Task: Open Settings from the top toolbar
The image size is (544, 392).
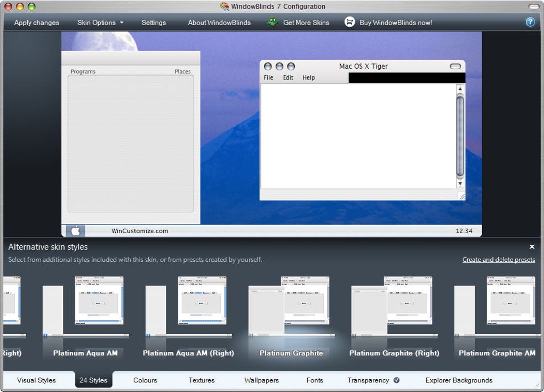Action: (x=154, y=22)
